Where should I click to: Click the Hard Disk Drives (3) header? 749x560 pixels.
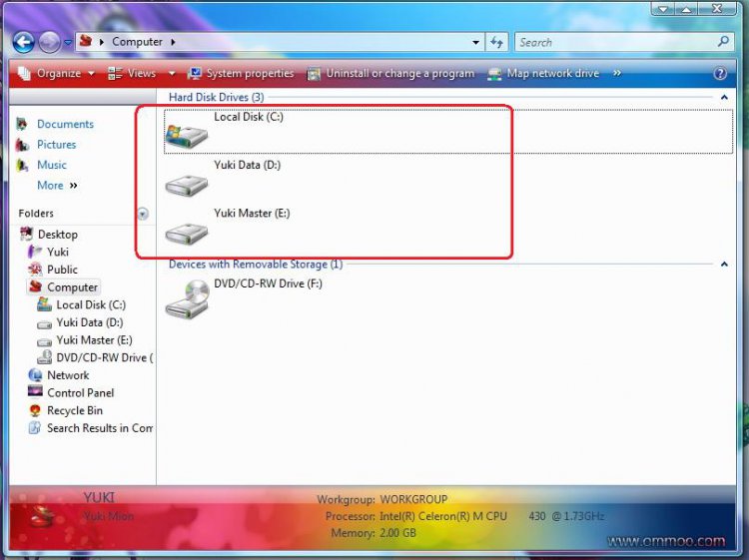point(216,98)
